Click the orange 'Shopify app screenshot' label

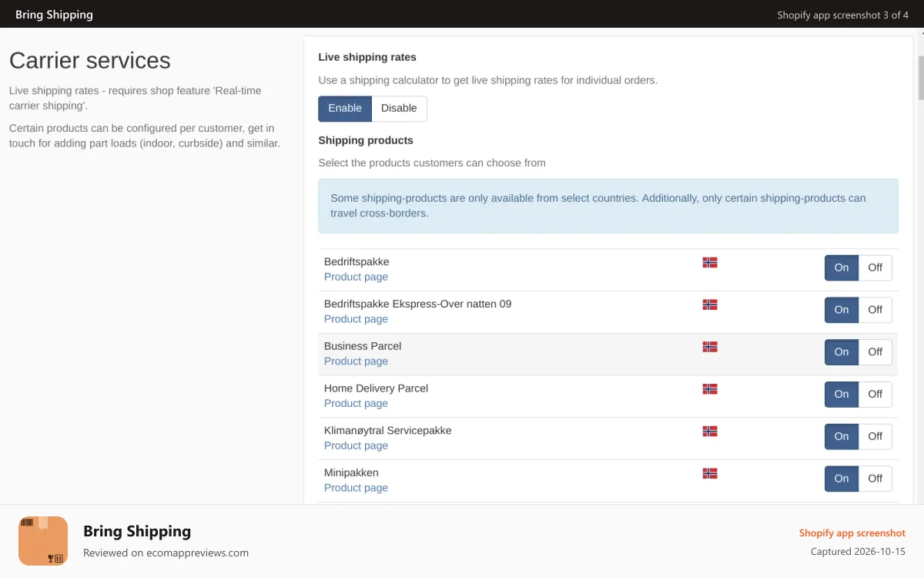[852, 533]
